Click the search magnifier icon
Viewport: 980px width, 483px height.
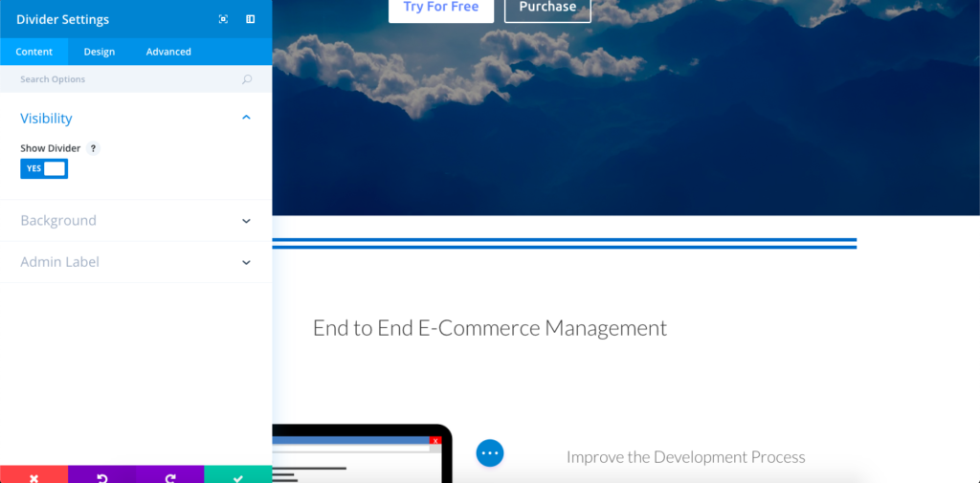pos(247,79)
